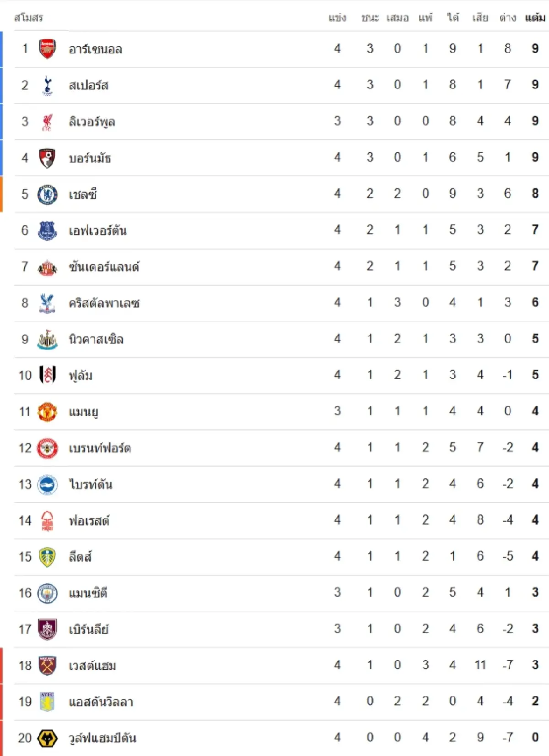The width and height of the screenshot is (549, 756).
Task: Click the แข่ง matches played header
Action: [337, 18]
